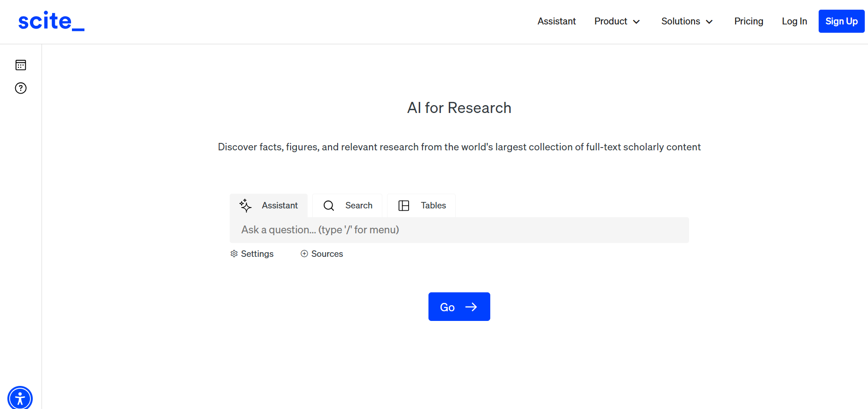Expand the Solutions dropdown menu
Image resolution: width=868 pixels, height=409 pixels.
[687, 21]
